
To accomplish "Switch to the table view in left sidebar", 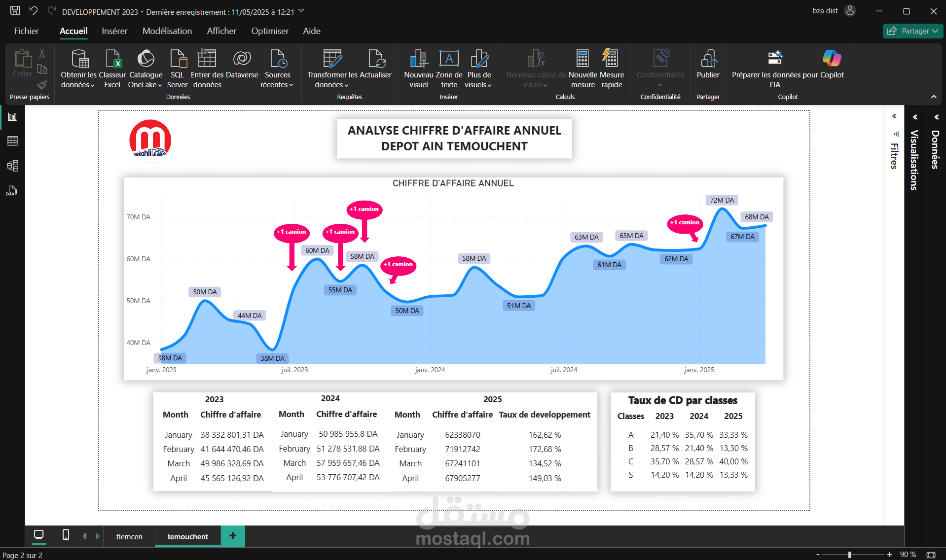I will [x=13, y=141].
